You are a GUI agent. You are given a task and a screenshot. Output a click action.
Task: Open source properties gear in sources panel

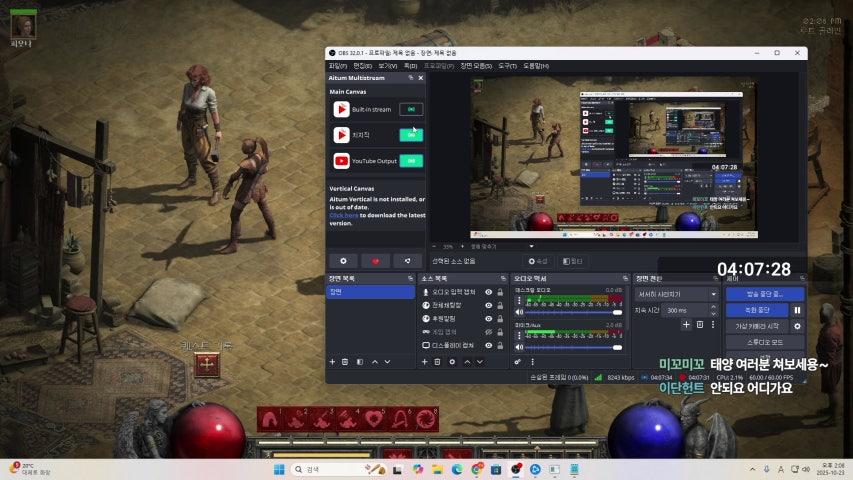pyautogui.click(x=452, y=361)
